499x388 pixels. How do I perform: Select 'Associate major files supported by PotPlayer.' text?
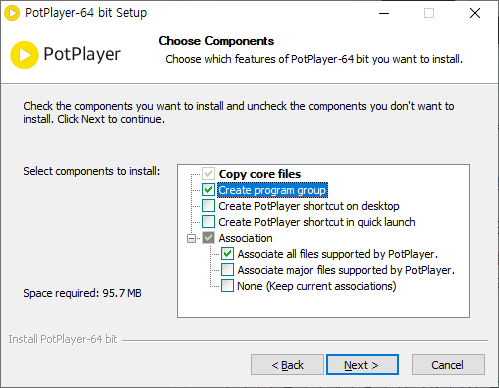(346, 270)
